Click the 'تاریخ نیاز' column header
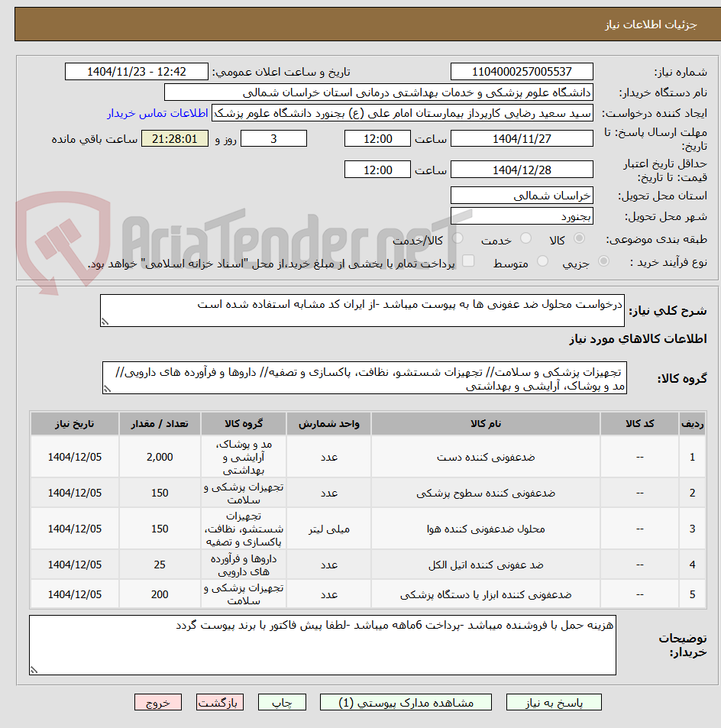This screenshot has height=728, width=721. [75, 424]
